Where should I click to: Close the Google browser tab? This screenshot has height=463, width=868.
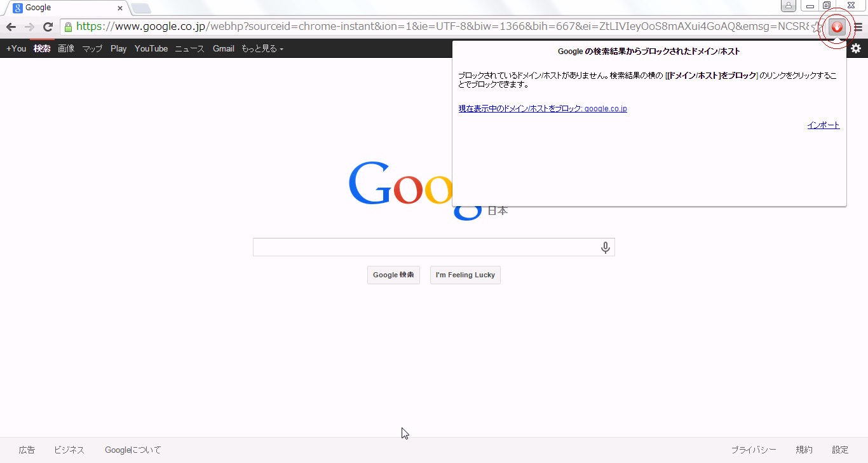pos(120,8)
